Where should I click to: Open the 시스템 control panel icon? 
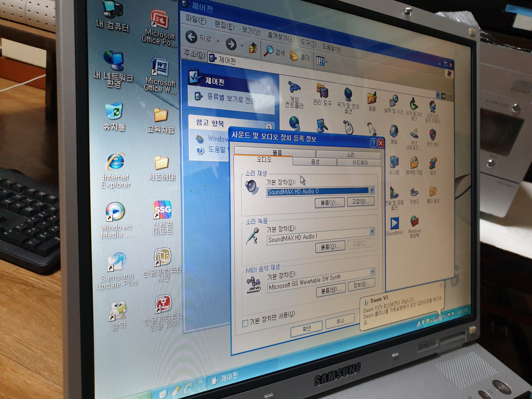coord(394,165)
